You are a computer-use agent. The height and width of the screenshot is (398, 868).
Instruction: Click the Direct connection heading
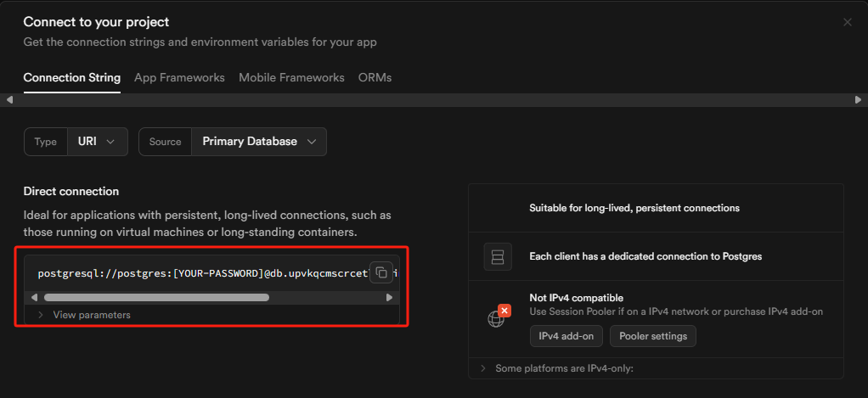(70, 191)
